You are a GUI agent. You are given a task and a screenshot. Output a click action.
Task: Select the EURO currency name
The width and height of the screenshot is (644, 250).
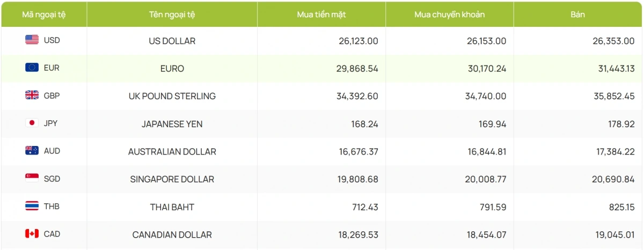[172, 69]
